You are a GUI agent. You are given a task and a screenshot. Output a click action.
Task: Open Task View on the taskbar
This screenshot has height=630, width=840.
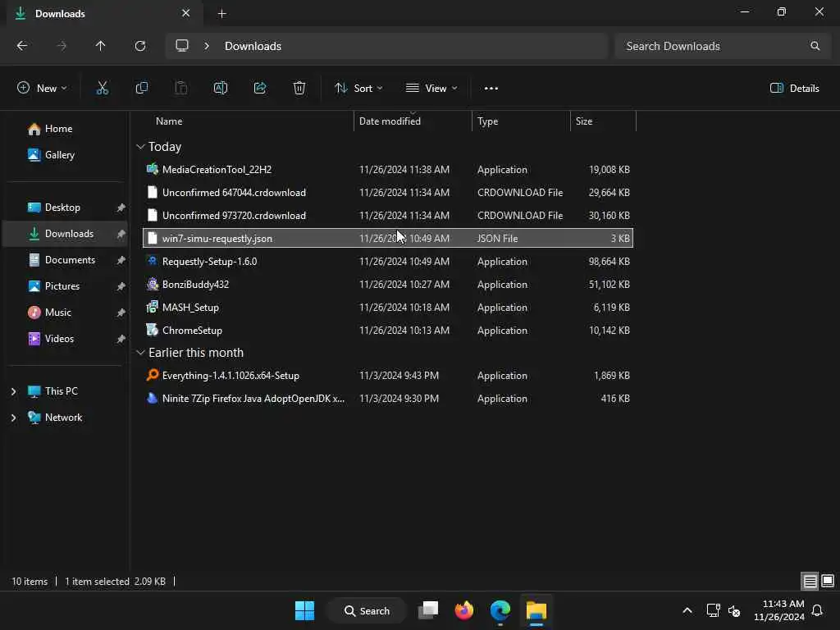tap(428, 610)
